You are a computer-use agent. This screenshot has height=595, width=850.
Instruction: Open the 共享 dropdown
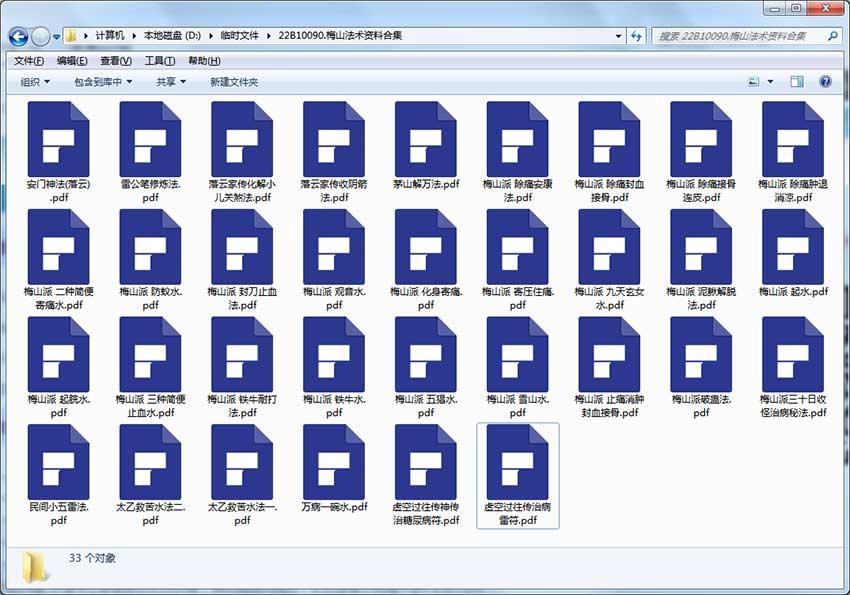tap(171, 82)
